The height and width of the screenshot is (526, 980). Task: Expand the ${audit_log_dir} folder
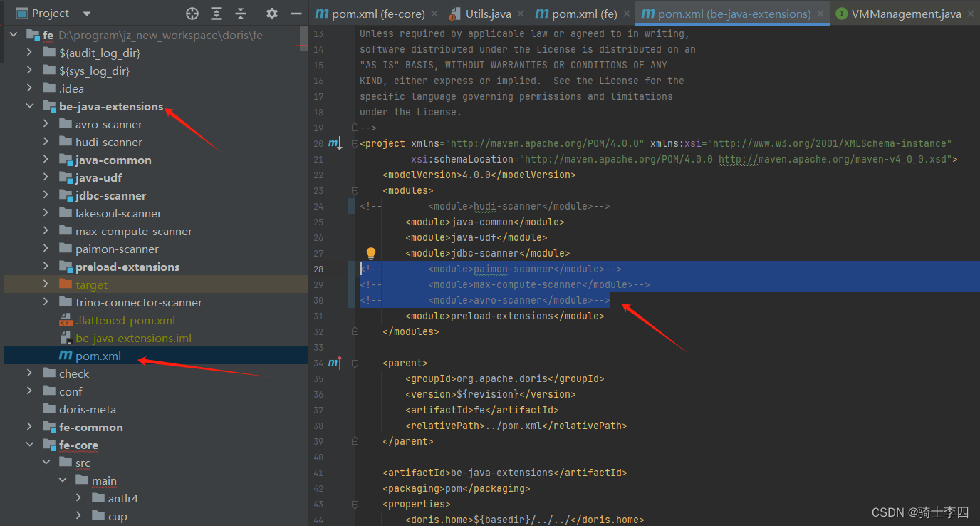(29, 53)
